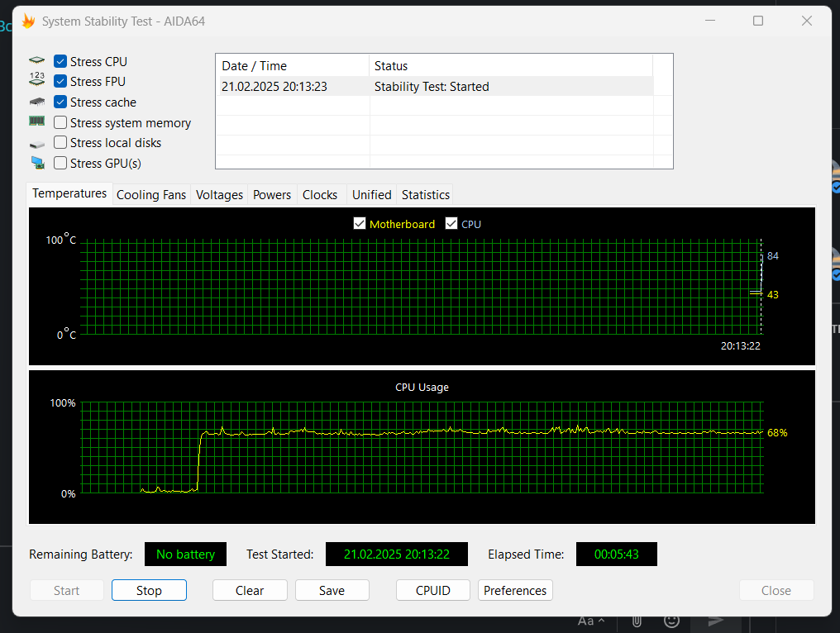This screenshot has width=840, height=633.
Task: Click the RAM module icon beside Stress system memory
Action: 36,121
